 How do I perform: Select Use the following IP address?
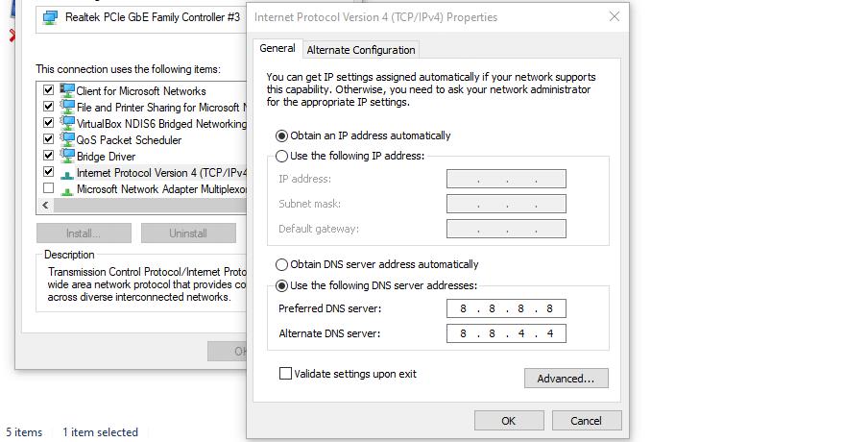282,156
